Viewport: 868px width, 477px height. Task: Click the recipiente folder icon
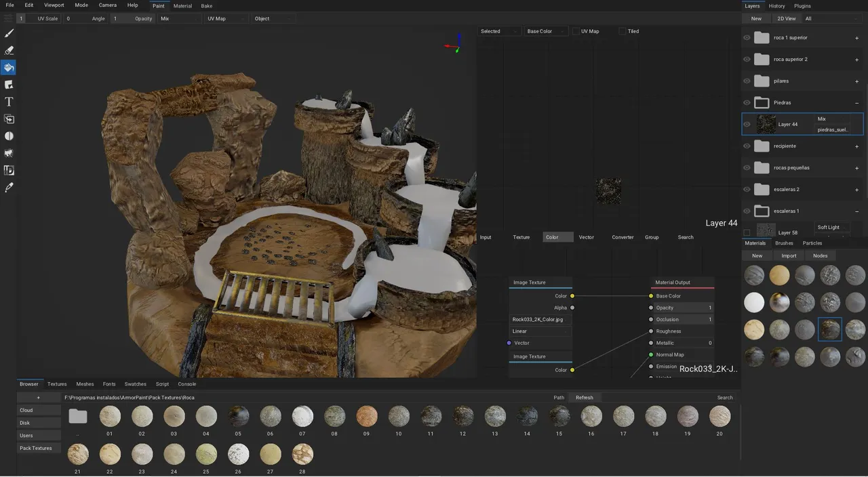(762, 146)
